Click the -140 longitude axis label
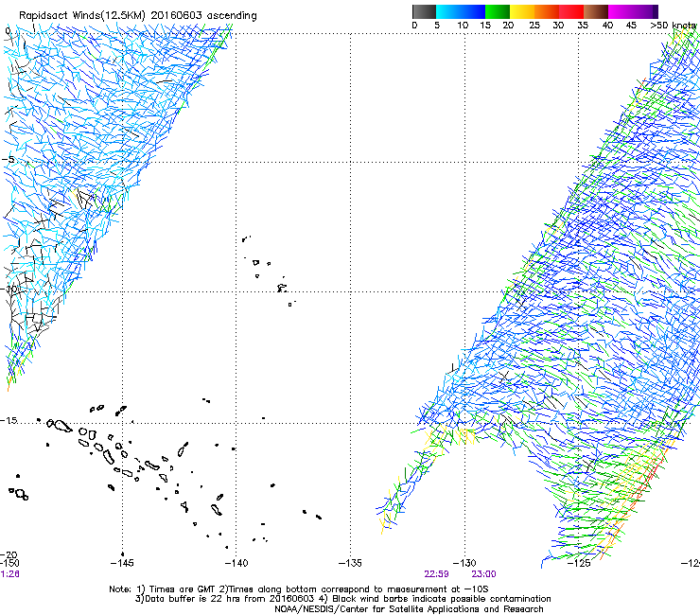 tap(236, 563)
